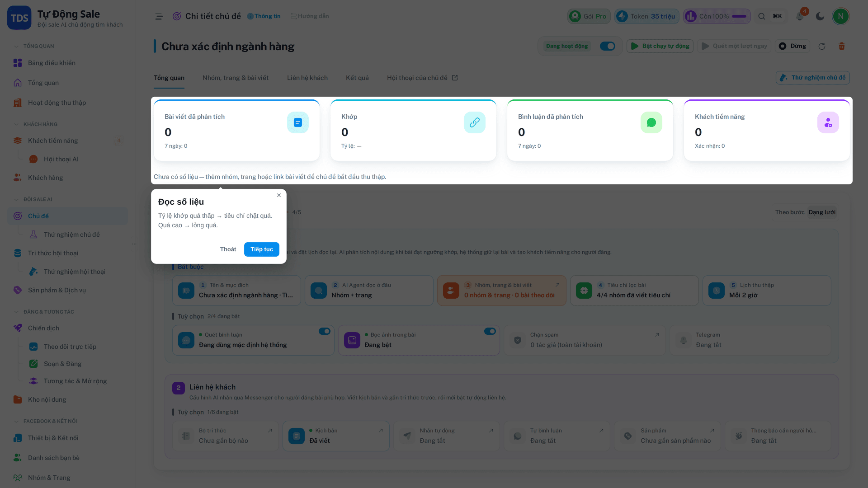This screenshot has width=868, height=488.
Task: Toggle Đọc ảnh trong bài switch
Action: [x=490, y=331]
